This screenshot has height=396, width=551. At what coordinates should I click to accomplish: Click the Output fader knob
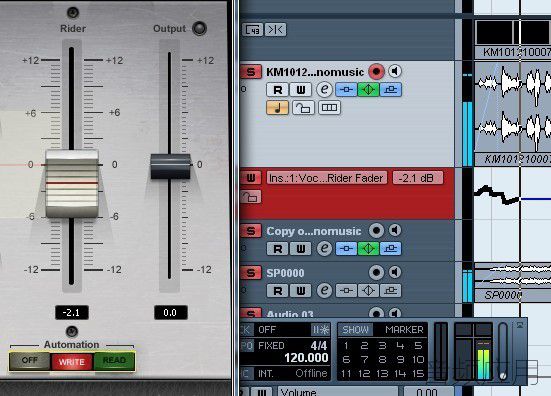tap(171, 167)
